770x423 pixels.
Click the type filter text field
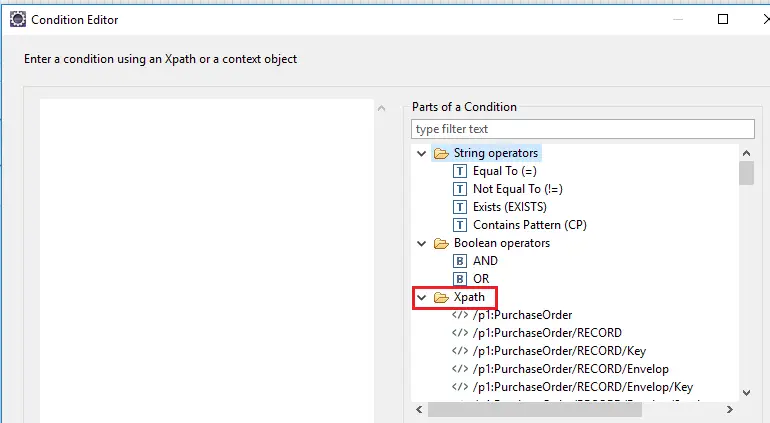[583, 129]
